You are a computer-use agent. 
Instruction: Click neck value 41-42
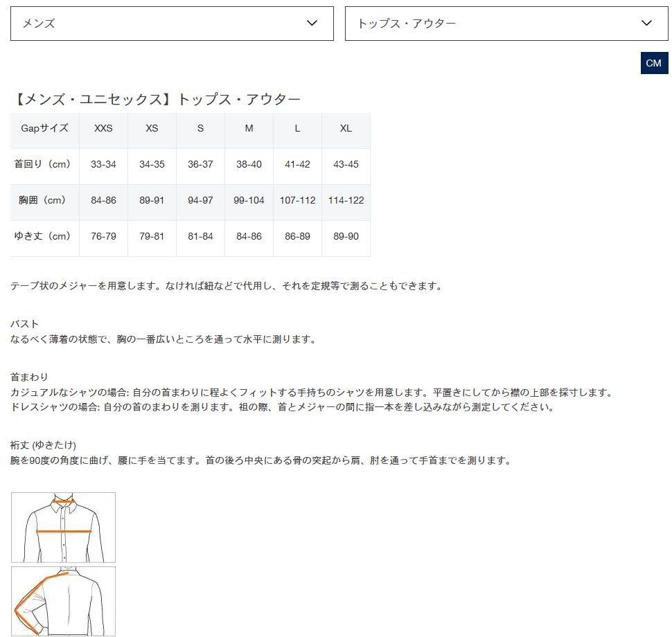pos(297,164)
